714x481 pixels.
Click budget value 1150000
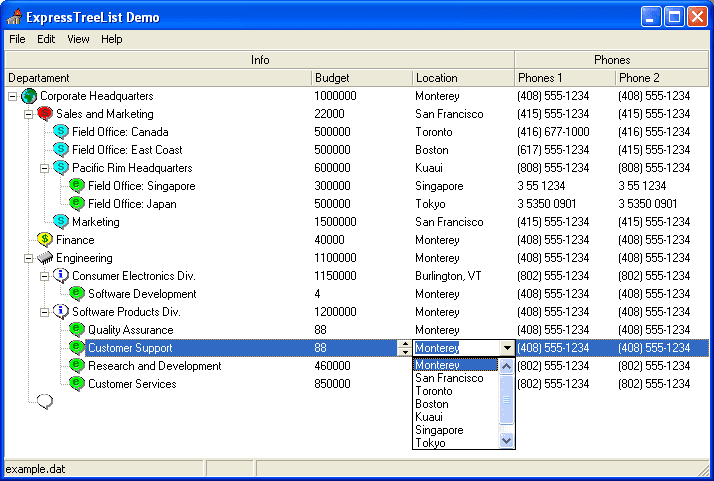335,276
